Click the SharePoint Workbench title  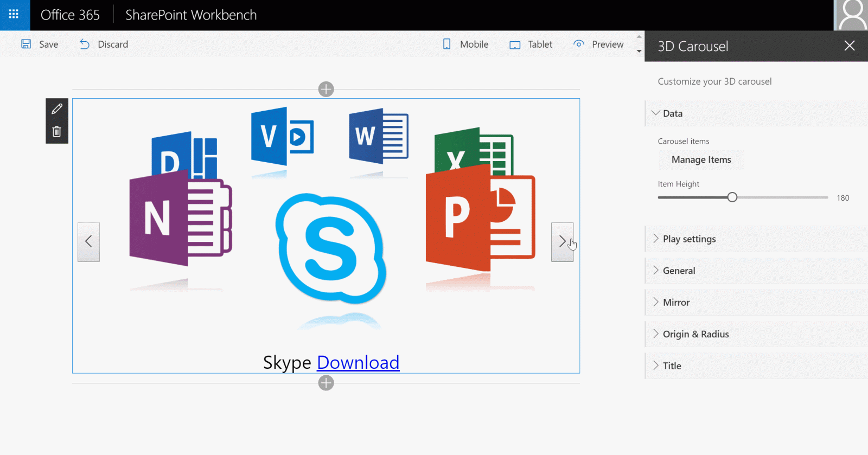(x=191, y=15)
